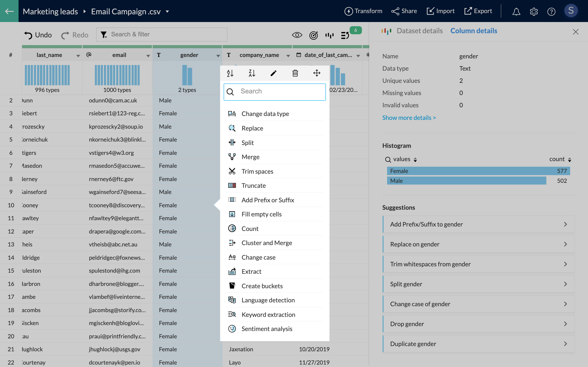Click the Undo button
This screenshot has height=367, width=588.
[x=38, y=35]
